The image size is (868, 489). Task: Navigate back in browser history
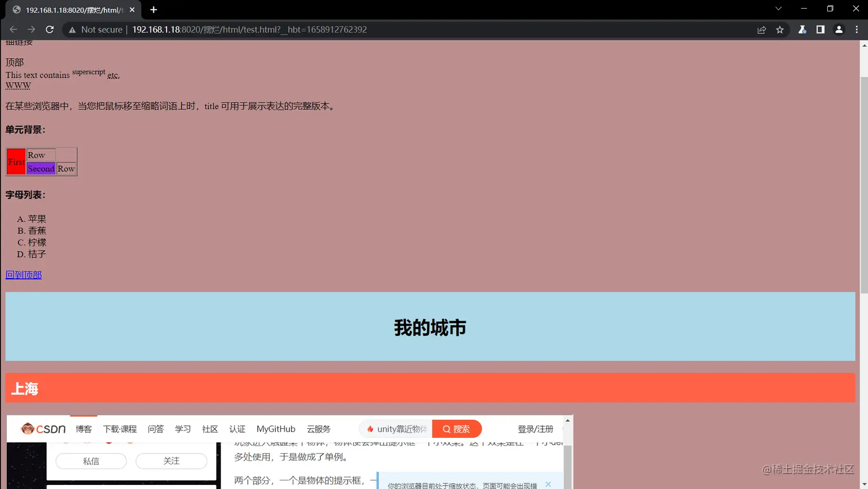13,29
